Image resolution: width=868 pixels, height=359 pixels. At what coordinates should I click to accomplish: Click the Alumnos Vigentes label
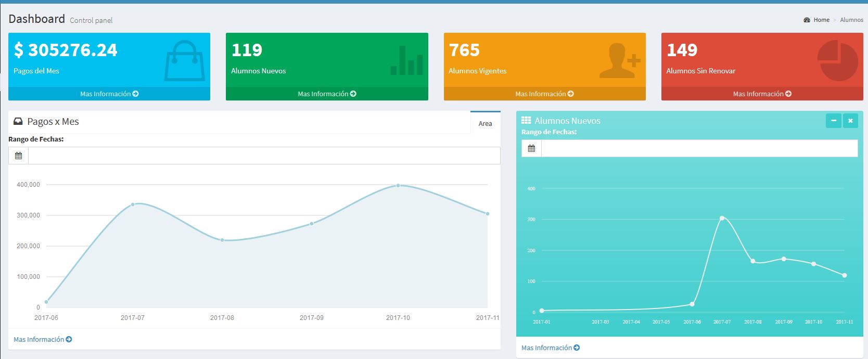[478, 71]
